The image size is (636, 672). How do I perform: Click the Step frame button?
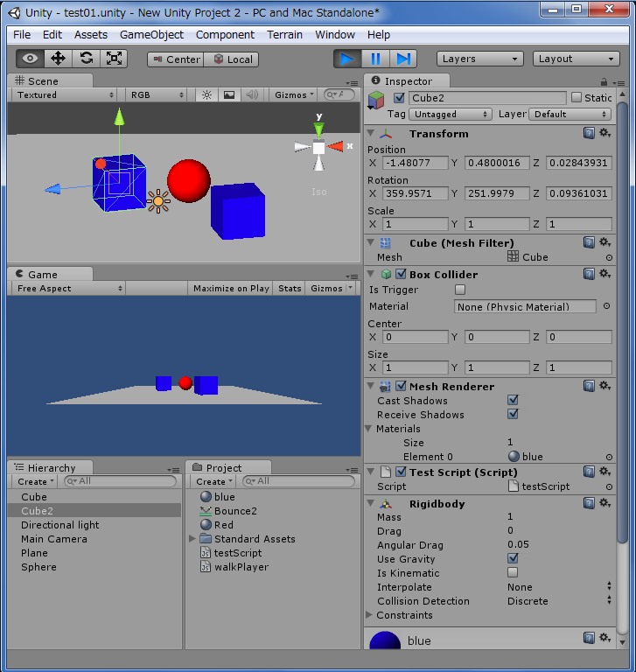402,59
